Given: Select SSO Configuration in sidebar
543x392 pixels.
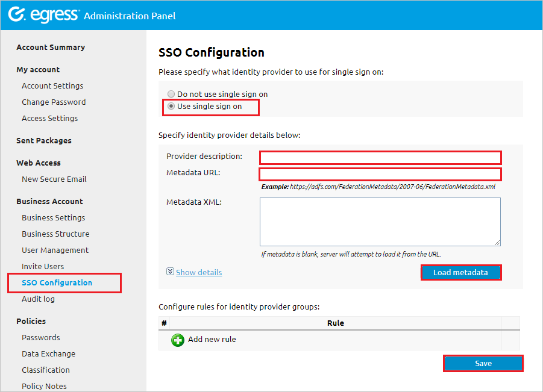Looking at the screenshot, I should (57, 282).
